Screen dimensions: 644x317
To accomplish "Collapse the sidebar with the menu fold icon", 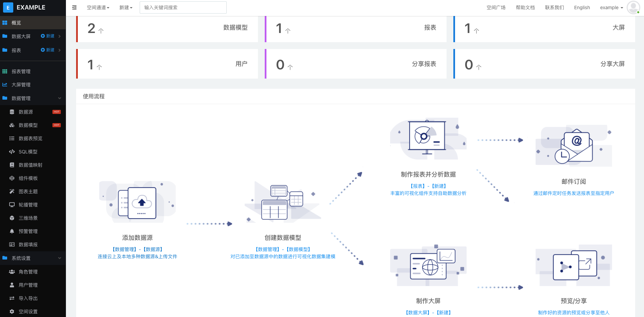I will click(x=74, y=7).
